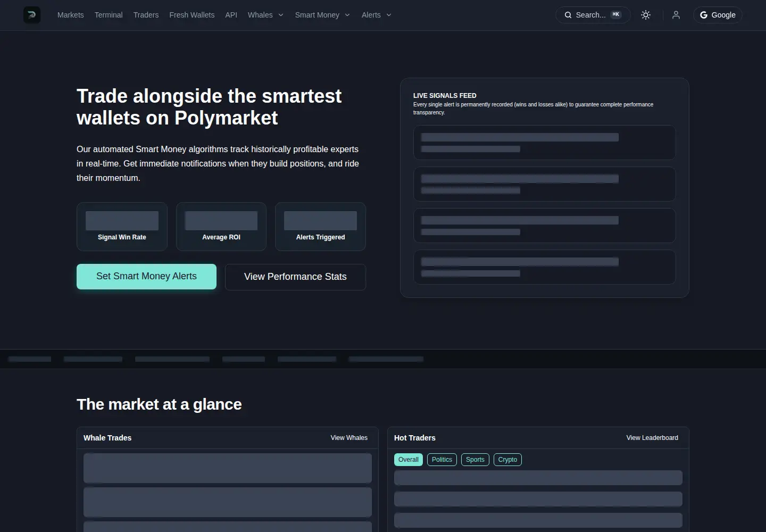766x532 pixels.
Task: Click the Average ROI stat card
Action: (x=221, y=227)
